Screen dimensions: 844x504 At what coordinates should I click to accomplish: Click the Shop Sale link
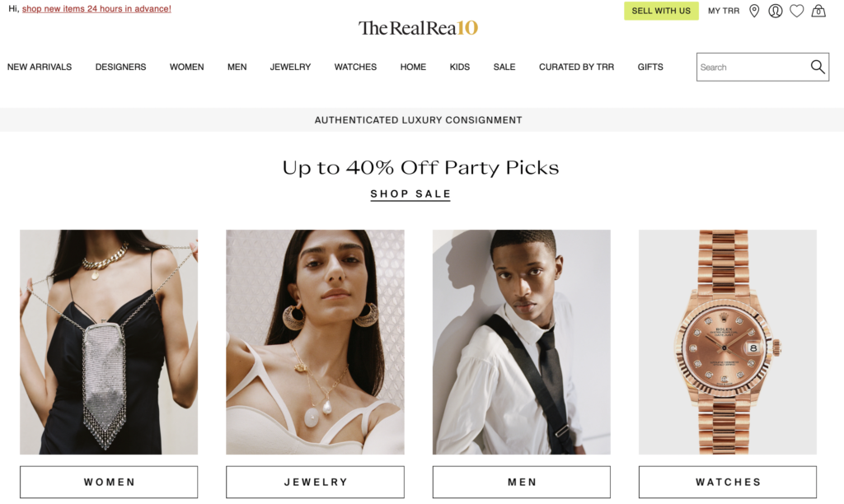[410, 194]
